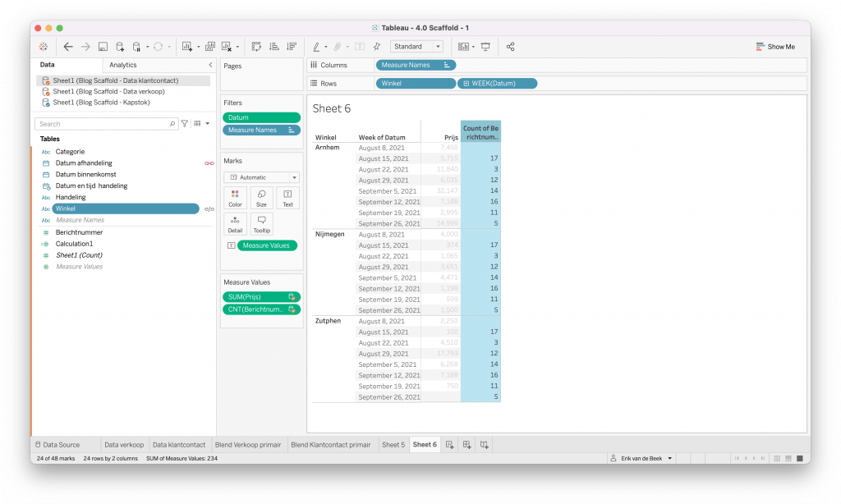Screen dimensions: 841x504
Task: Click the Share workbook icon
Action: tap(511, 47)
